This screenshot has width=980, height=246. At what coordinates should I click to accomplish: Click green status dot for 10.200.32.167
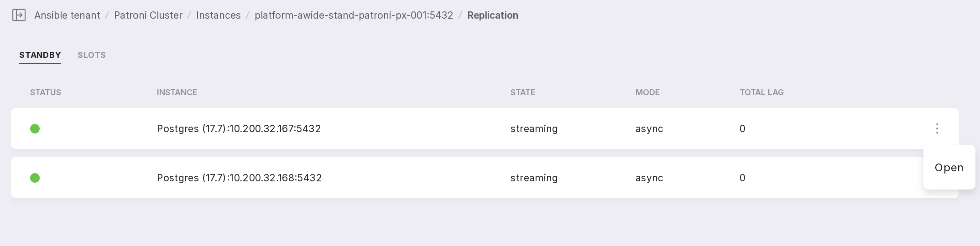coord(35,129)
